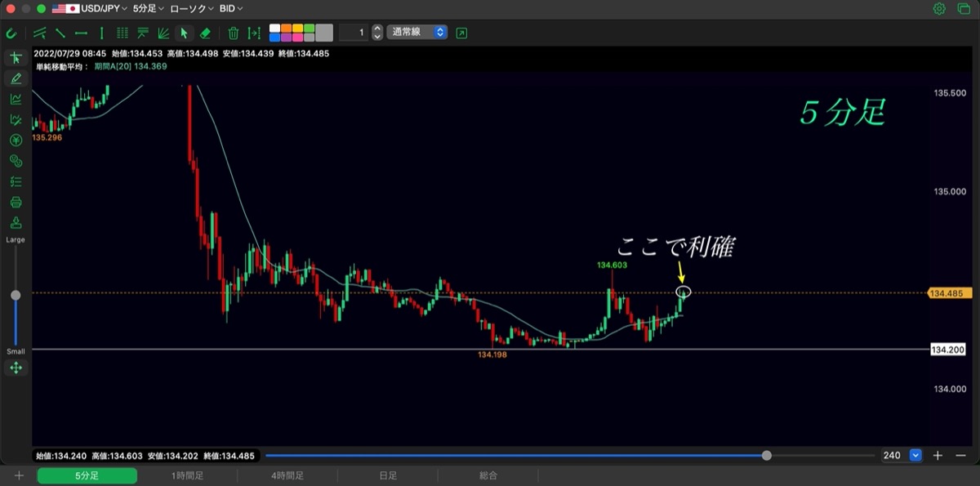Image resolution: width=980 pixels, height=486 pixels.
Task: Click the yen currency circle icon
Action: (16, 140)
